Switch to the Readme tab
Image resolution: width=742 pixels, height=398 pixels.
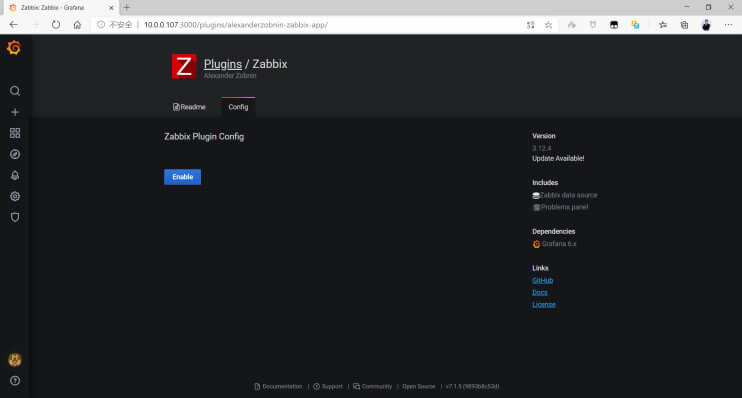[189, 107]
